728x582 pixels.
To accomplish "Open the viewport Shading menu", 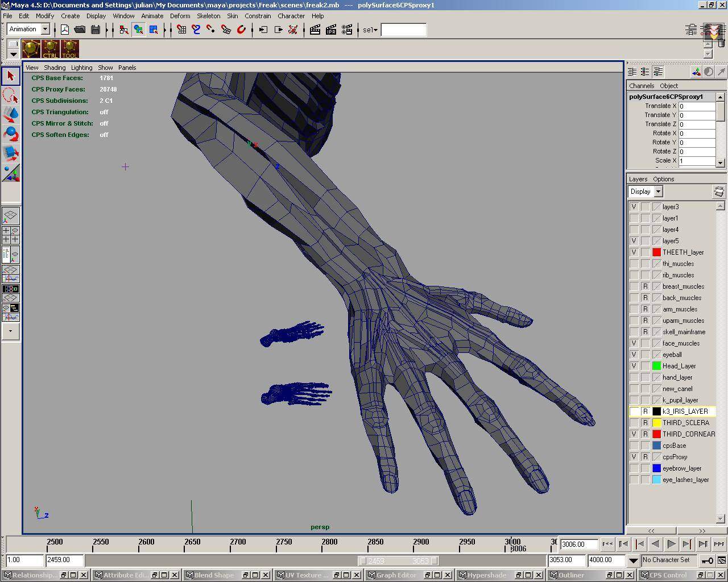I will coord(55,68).
